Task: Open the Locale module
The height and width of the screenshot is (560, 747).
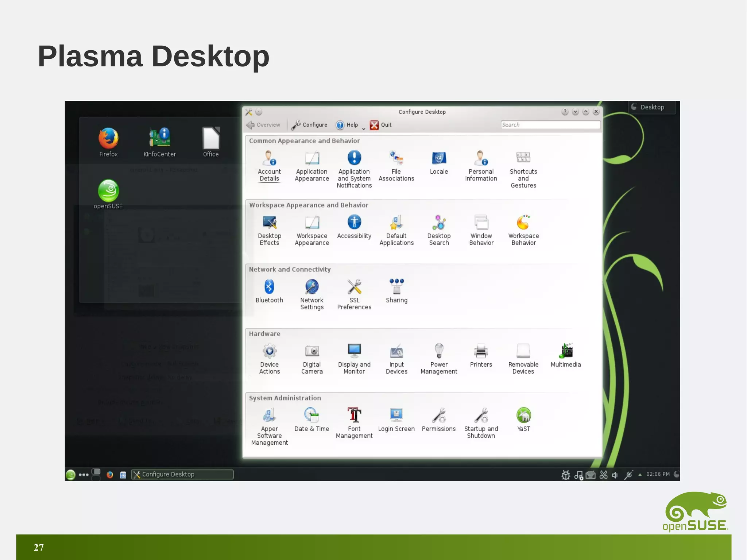Action: pyautogui.click(x=439, y=163)
